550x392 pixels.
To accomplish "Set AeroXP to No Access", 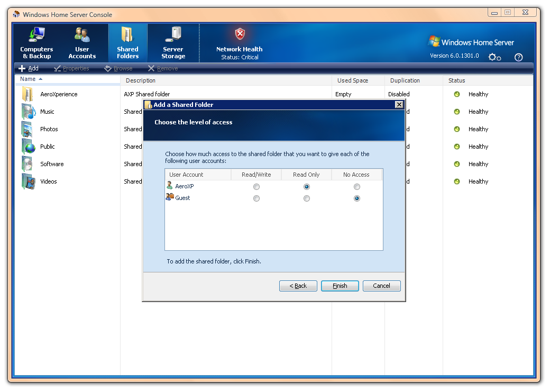I will point(357,187).
